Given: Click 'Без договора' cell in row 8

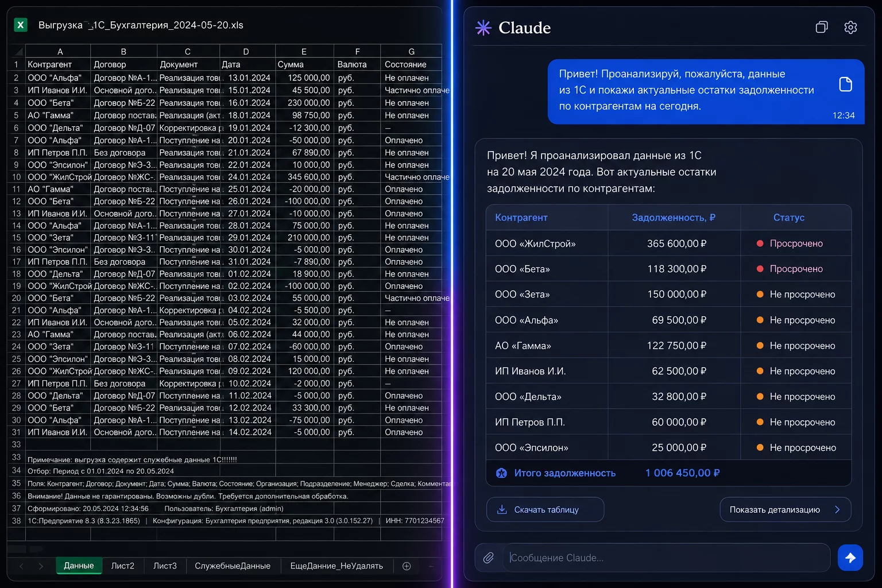Looking at the screenshot, I should point(123,153).
